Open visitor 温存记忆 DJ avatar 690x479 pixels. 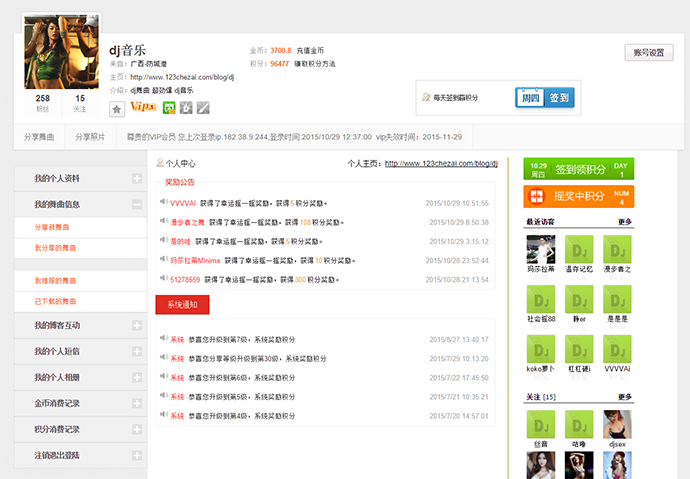(579, 249)
